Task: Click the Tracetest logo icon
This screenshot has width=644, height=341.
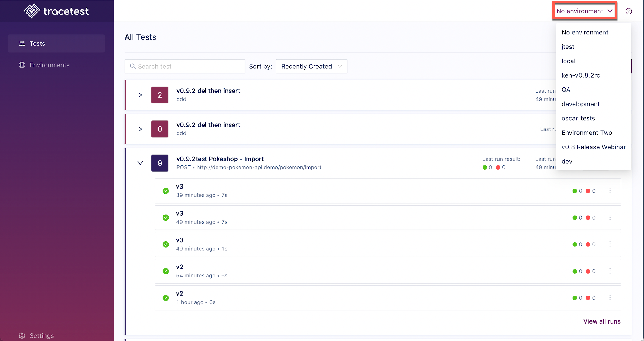Action: point(31,11)
